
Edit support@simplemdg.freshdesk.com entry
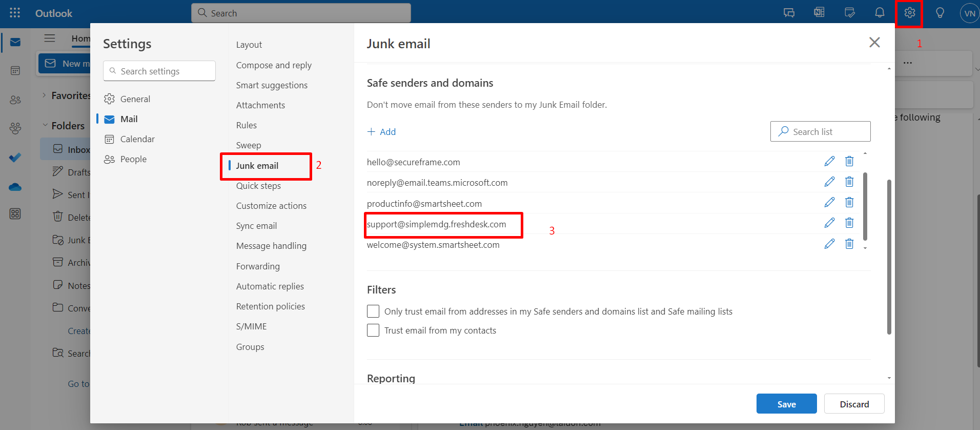click(829, 223)
